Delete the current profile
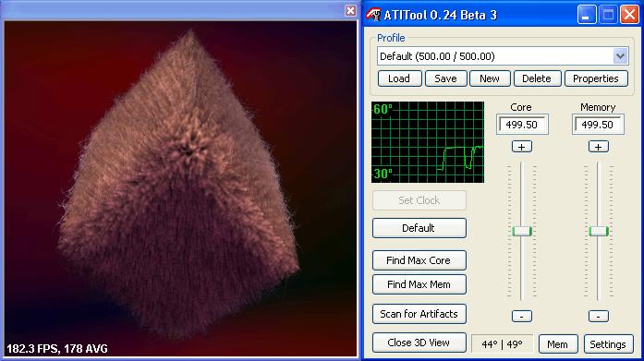The width and height of the screenshot is (644, 361). [x=537, y=78]
